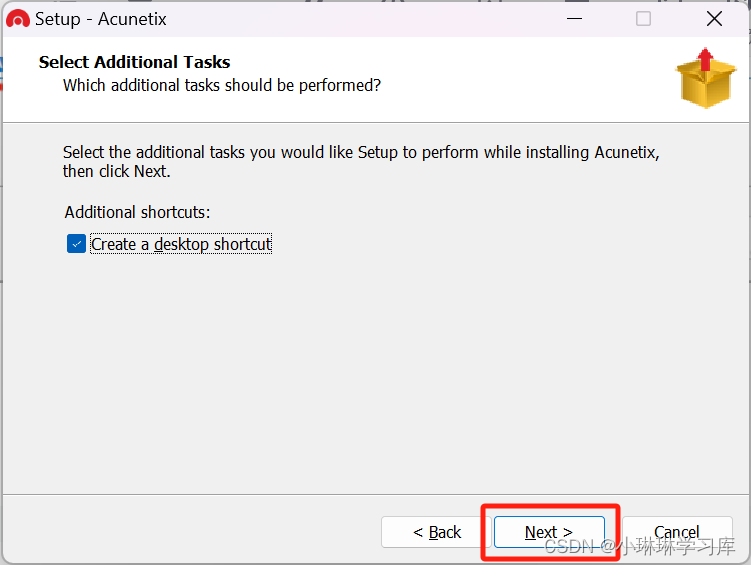Go back with the Back button
The width and height of the screenshot is (751, 565).
(x=436, y=532)
